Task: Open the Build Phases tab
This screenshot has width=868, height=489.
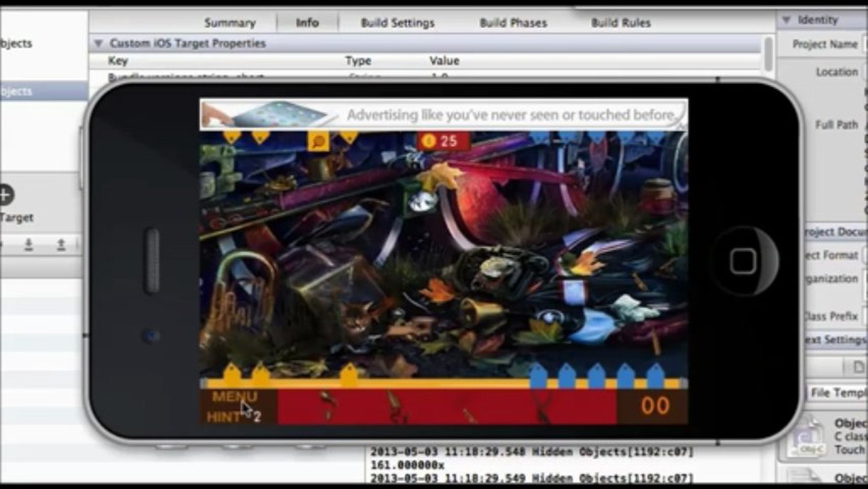Action: (513, 22)
